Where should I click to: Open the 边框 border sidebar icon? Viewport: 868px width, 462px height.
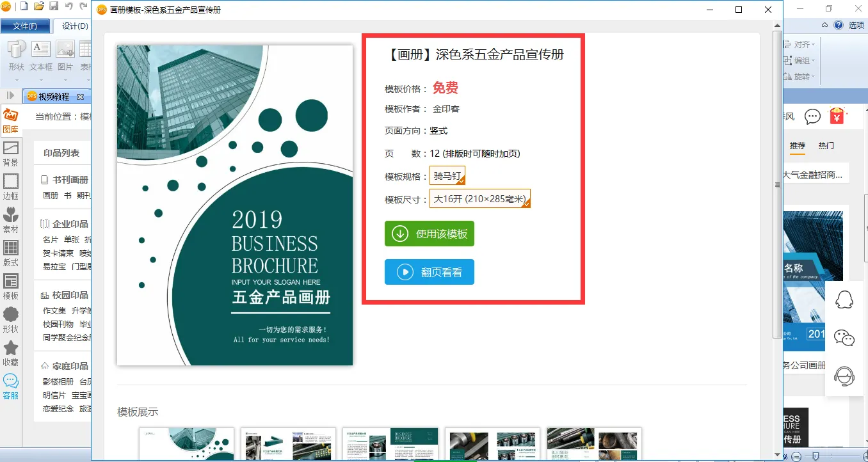point(11,187)
